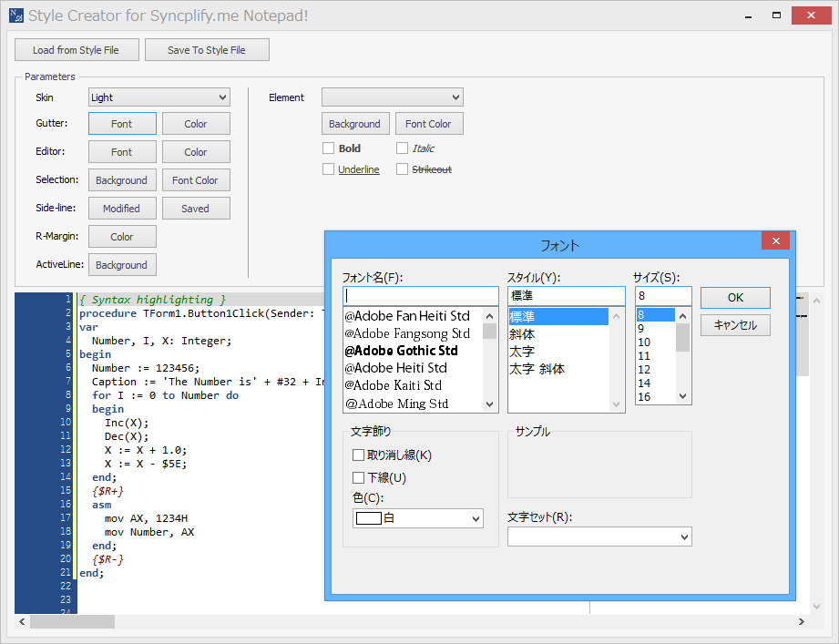Select @Adobe Gothic Std font
The width and height of the screenshot is (839, 644).
(x=402, y=351)
